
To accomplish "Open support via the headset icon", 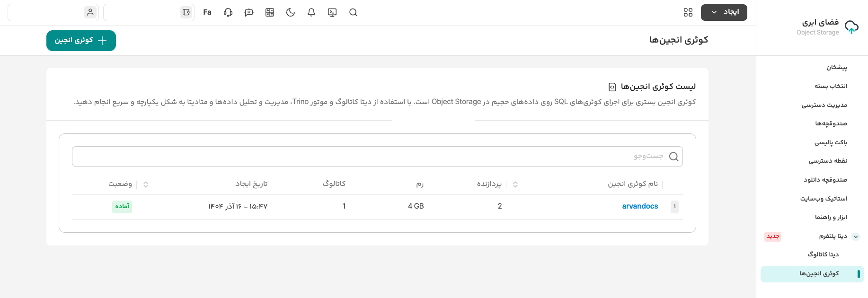I will click(228, 12).
